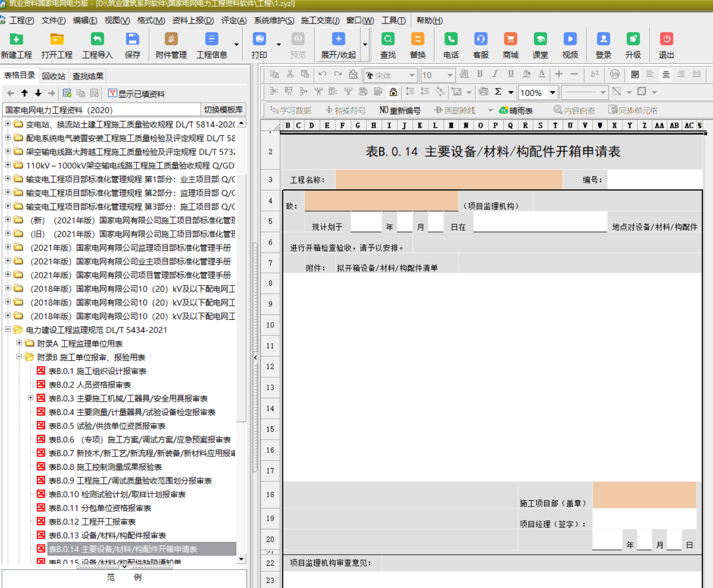Toggle italic formatting
This screenshot has height=588, width=713.
pyautogui.click(x=495, y=74)
